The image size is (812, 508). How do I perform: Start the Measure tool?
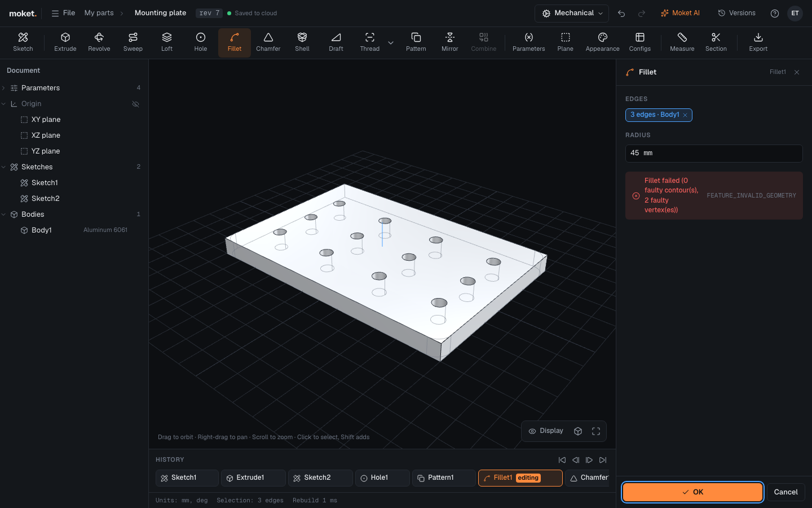click(x=682, y=42)
